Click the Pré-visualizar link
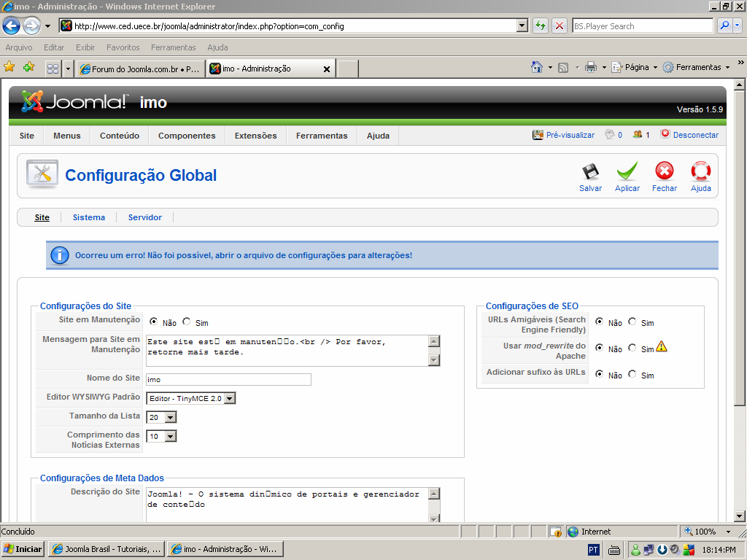The image size is (747, 560). coord(570,135)
